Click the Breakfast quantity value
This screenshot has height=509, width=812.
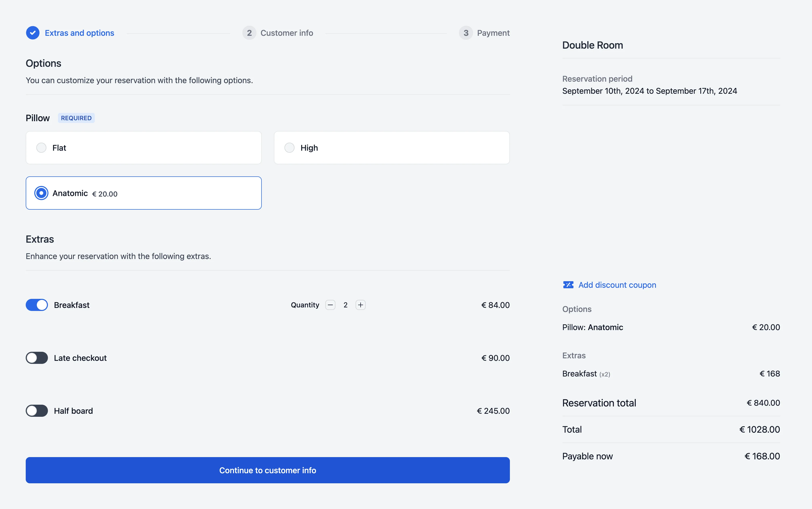[345, 305]
